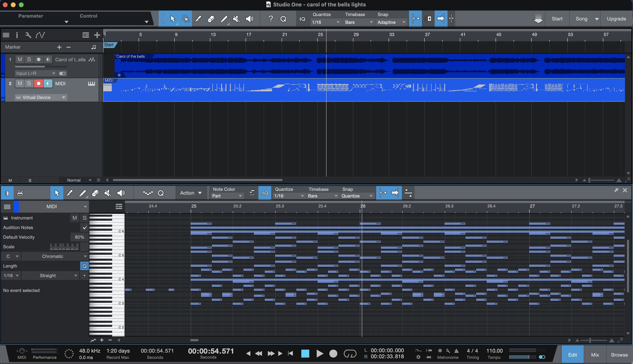Toggle monitor on the MIDI track
This screenshot has height=364, width=633.
48,83
